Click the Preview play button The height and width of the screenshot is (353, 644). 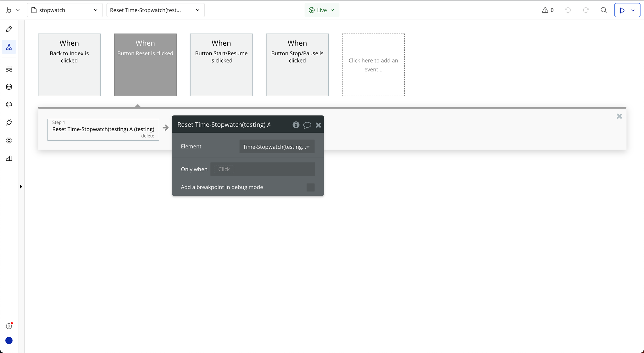(x=622, y=10)
